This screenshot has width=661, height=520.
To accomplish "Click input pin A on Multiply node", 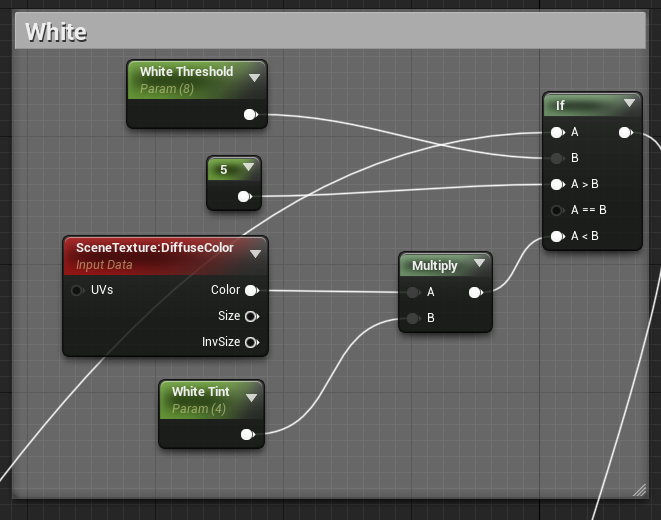I will coord(413,293).
